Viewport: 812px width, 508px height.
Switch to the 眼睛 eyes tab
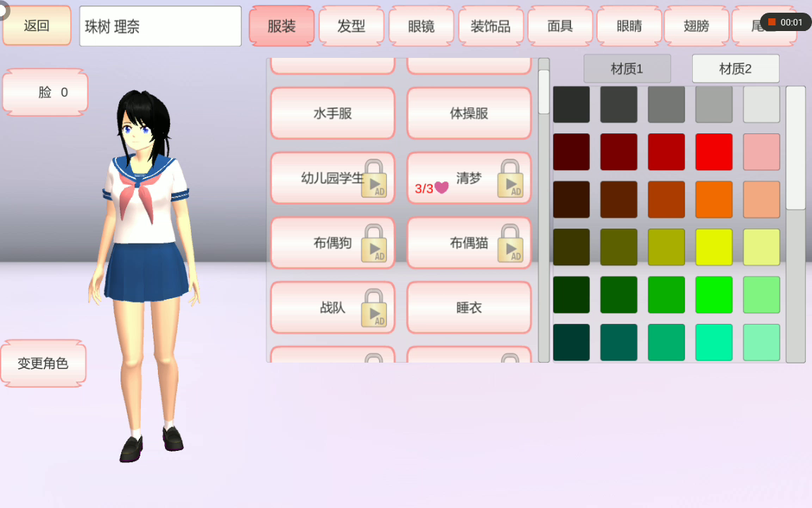tap(629, 26)
